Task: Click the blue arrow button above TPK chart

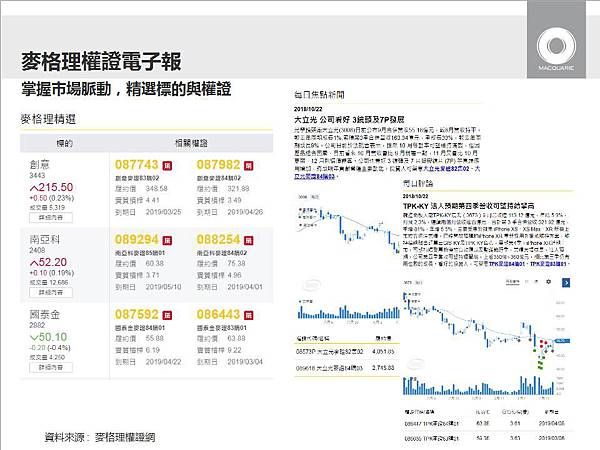Action: point(566,282)
